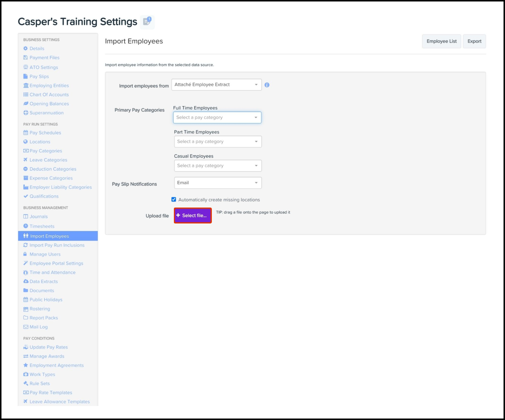This screenshot has height=420, width=505.
Task: Open Pay Slip Notifications Email dropdown
Action: 218,183
